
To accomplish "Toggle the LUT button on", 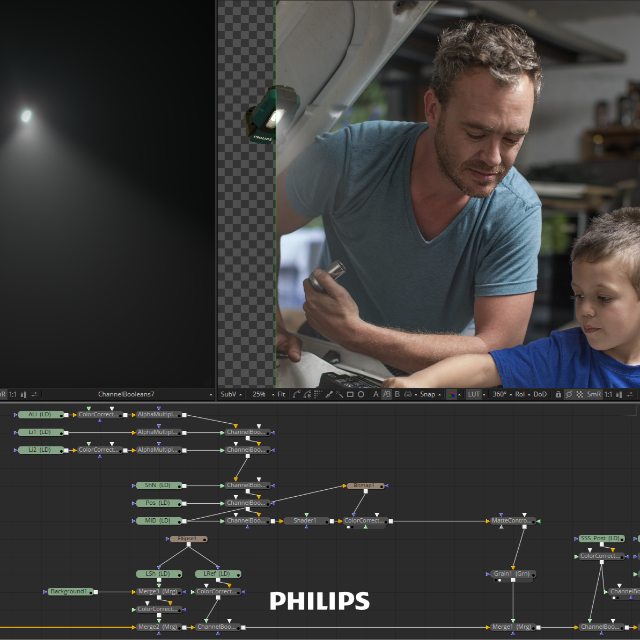I will [474, 394].
